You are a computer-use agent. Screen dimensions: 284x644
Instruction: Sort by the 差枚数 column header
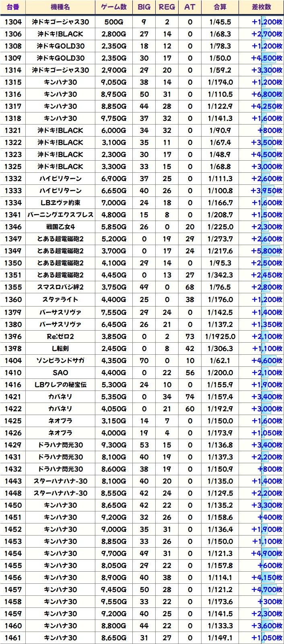[x=261, y=7]
